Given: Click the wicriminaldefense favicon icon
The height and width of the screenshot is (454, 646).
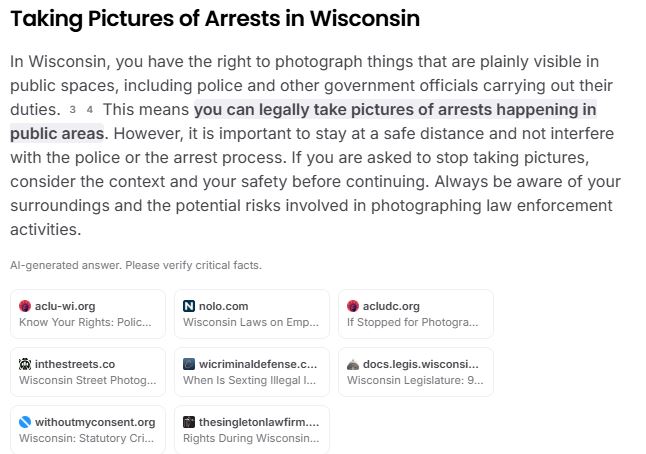Looking at the screenshot, I should pos(189,364).
